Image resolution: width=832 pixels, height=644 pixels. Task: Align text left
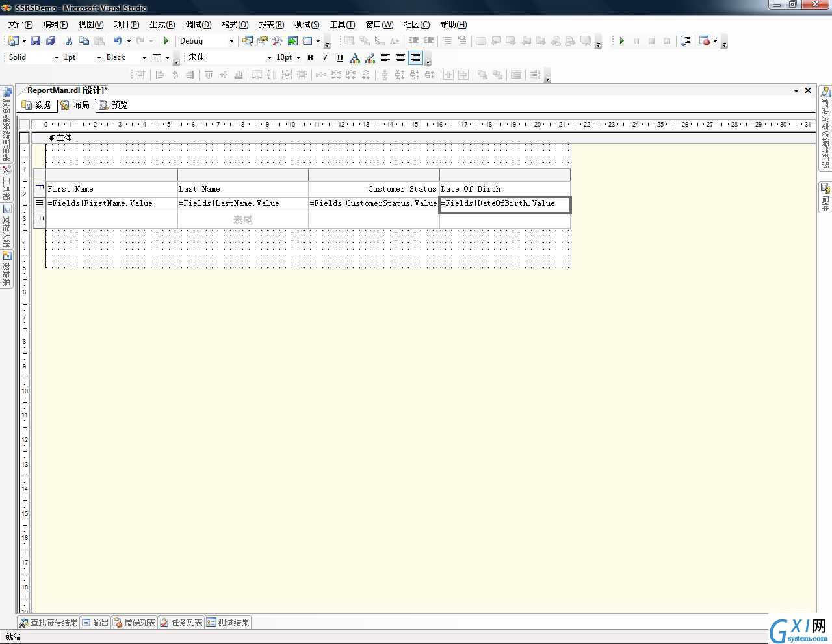coord(385,58)
